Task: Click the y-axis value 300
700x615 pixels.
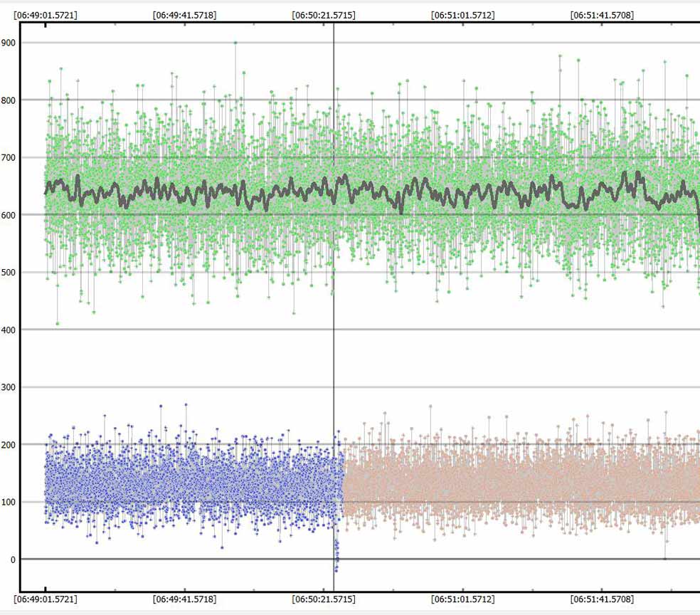Action: click(x=8, y=387)
